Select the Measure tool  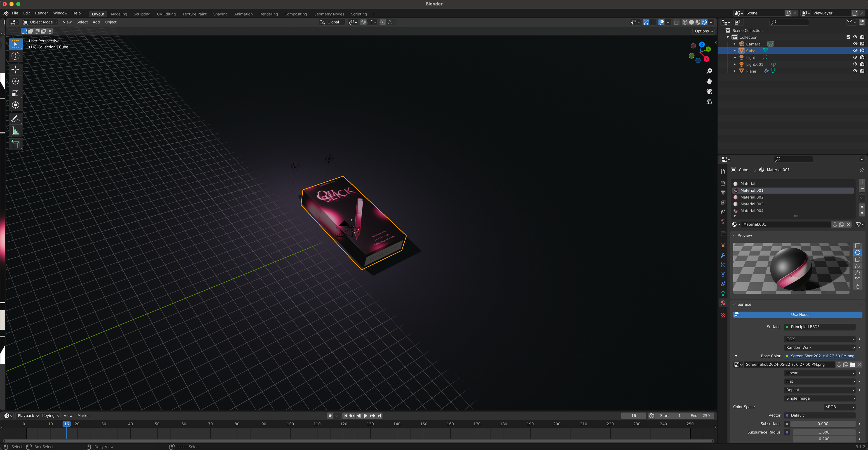(x=16, y=131)
